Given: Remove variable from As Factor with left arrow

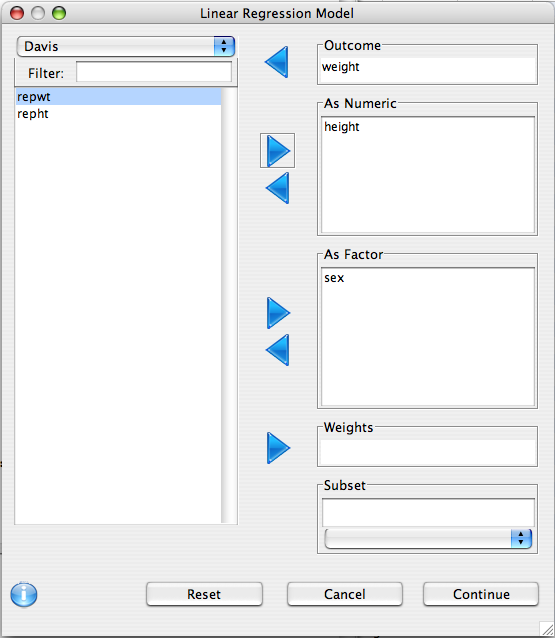Looking at the screenshot, I should coord(278,350).
